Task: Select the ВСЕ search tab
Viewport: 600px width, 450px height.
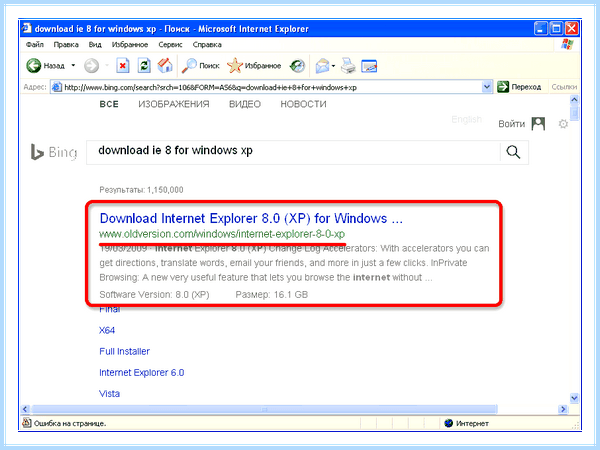Action: [x=109, y=104]
